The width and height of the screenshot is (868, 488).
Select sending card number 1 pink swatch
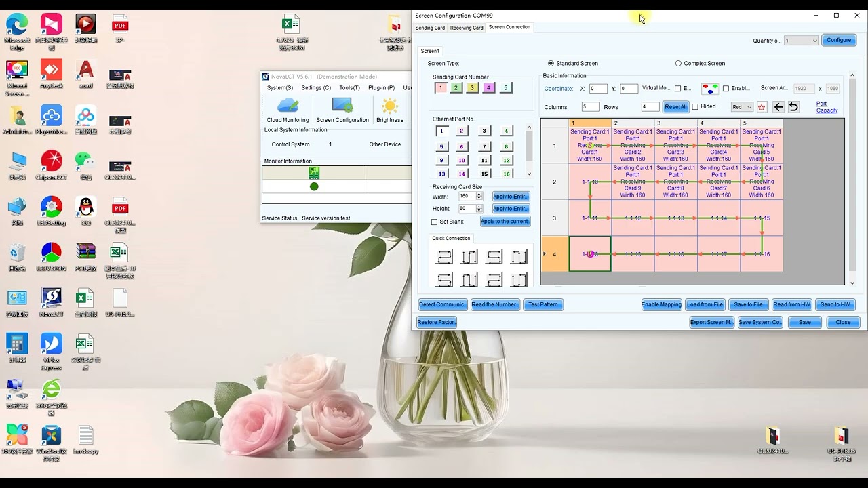440,88
